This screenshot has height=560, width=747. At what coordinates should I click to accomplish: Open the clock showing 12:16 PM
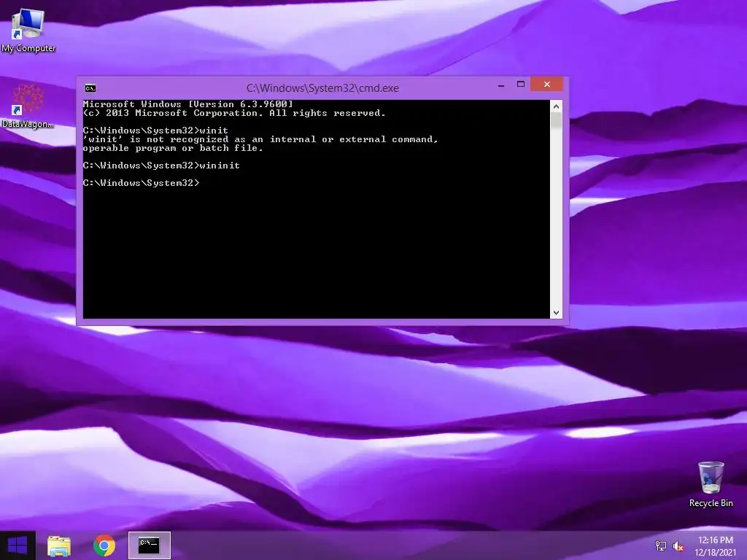pos(715,546)
